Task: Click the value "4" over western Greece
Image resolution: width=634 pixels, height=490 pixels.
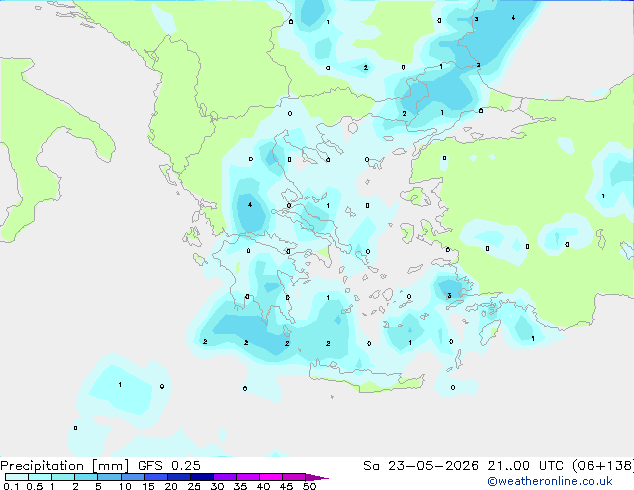Action: (x=250, y=205)
